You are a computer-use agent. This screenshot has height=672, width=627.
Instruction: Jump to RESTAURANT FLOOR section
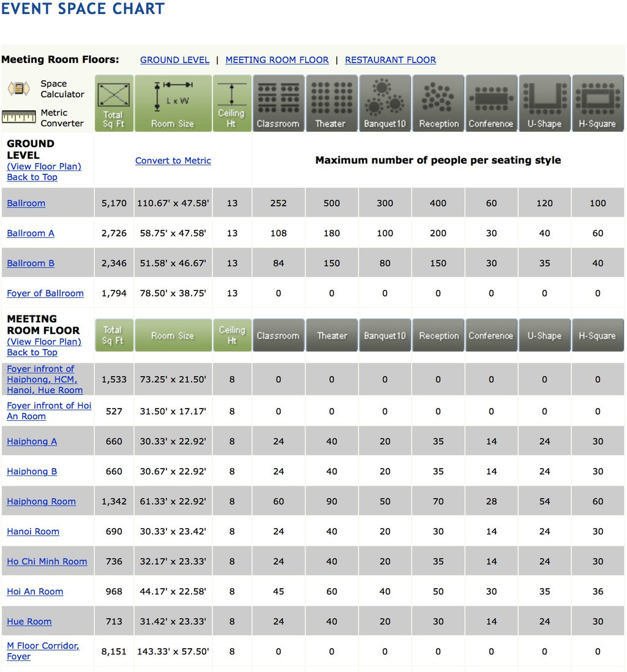coord(390,60)
